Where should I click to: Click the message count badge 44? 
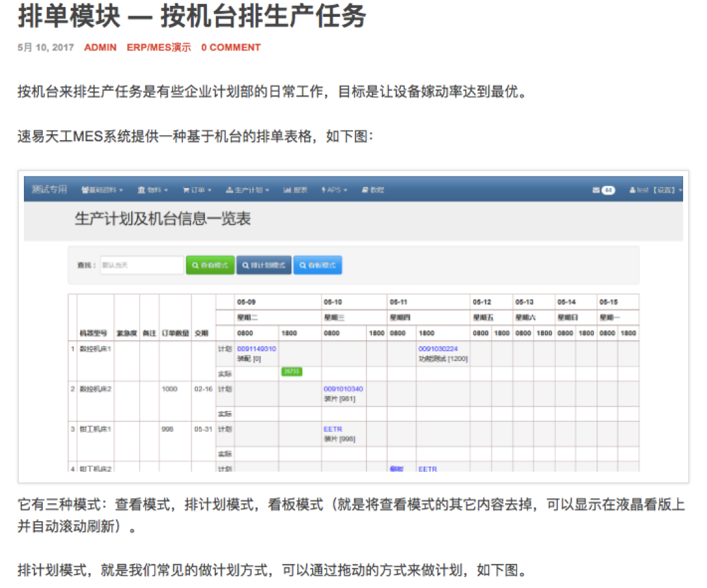[608, 190]
